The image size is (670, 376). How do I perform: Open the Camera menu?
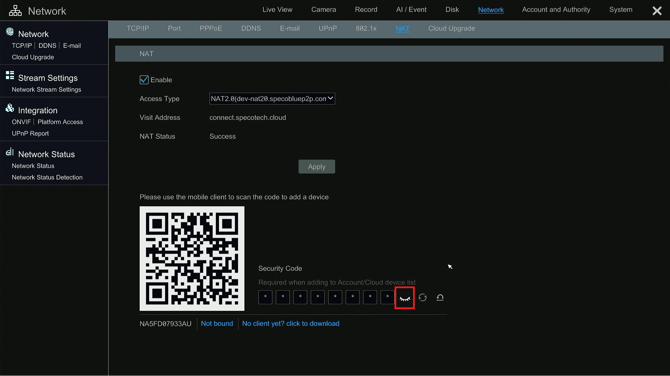point(323,9)
